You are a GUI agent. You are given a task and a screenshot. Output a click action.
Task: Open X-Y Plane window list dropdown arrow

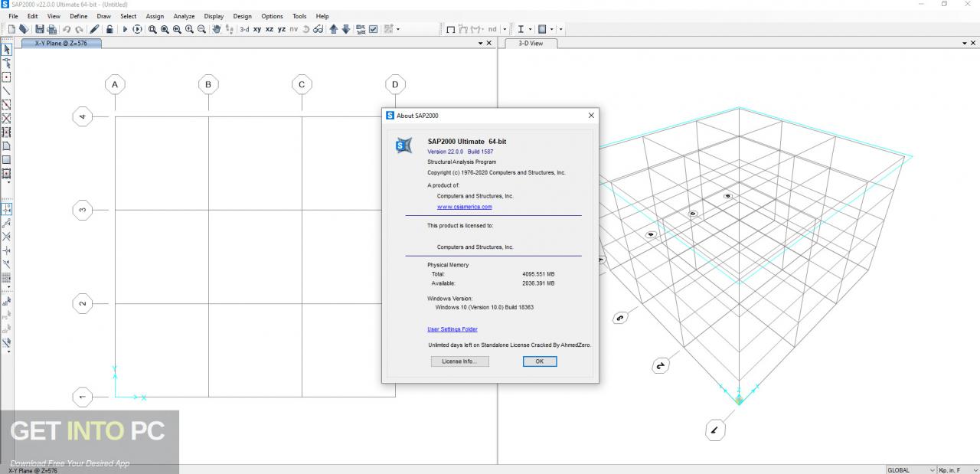[x=480, y=44]
